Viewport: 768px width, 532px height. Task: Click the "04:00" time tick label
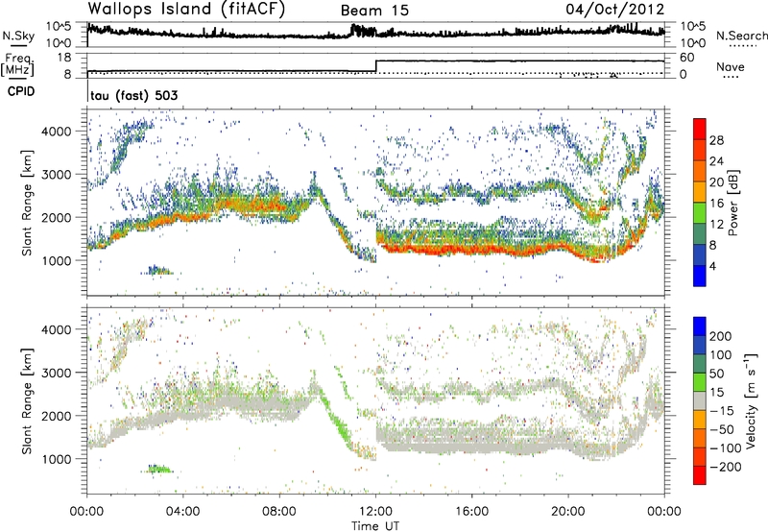point(182,512)
